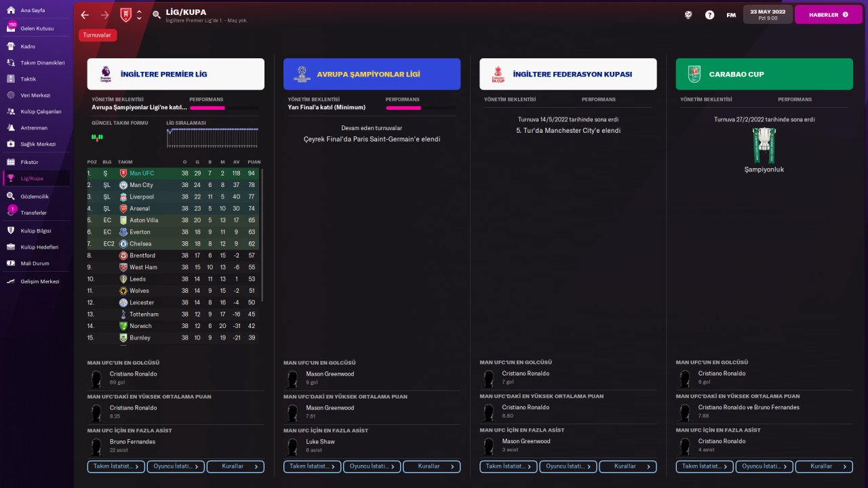Click Kurallar under Şampiyonlar Ligi panel
This screenshot has height=488, width=868.
click(431, 466)
